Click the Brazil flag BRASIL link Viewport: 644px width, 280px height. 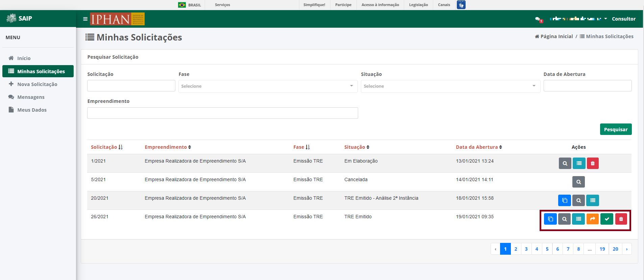(x=190, y=5)
